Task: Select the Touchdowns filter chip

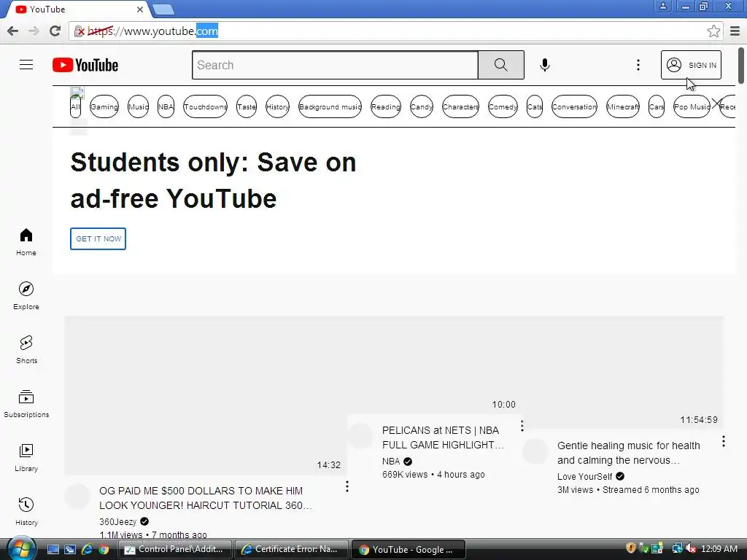Action: [x=205, y=106]
